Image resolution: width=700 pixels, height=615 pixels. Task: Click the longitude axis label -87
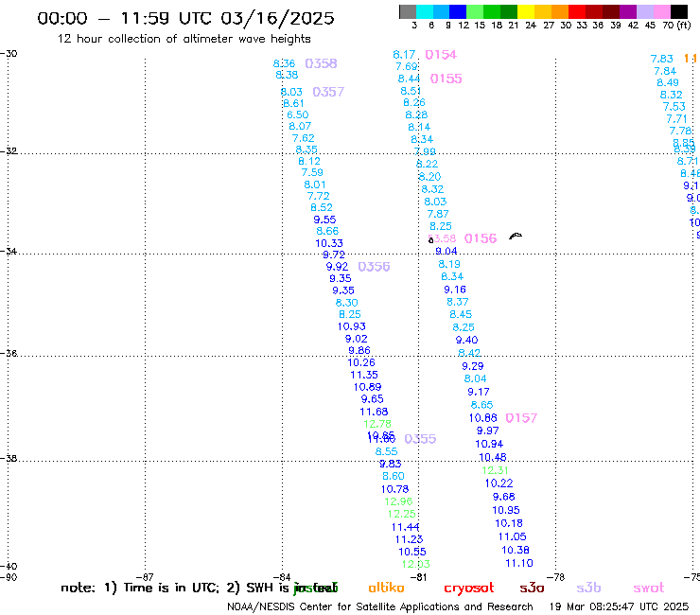(x=147, y=577)
